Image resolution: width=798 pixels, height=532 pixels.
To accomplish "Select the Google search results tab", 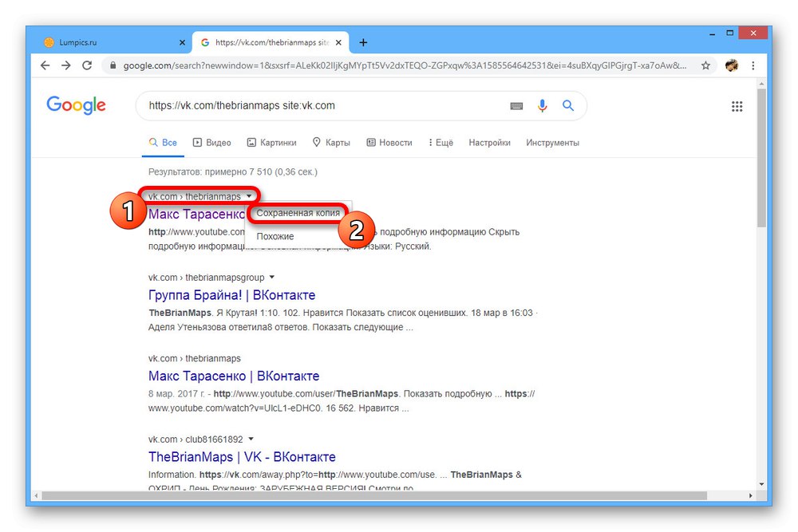I will point(271,43).
